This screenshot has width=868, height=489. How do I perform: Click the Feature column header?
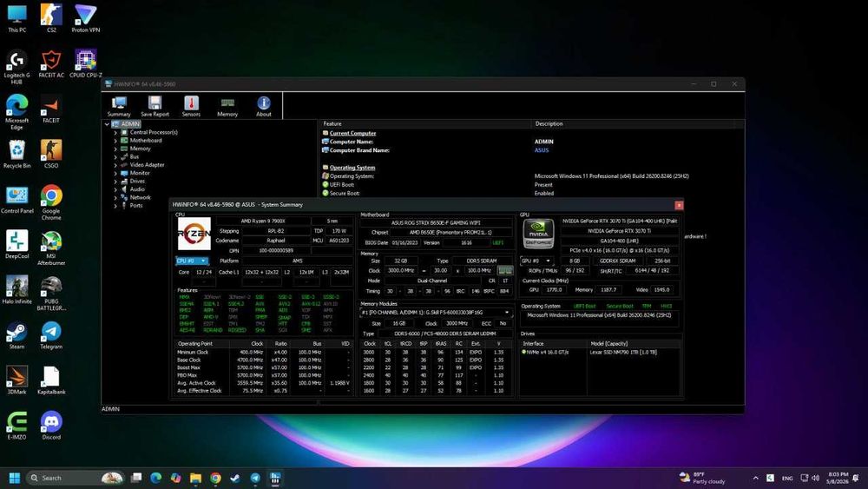click(425, 123)
